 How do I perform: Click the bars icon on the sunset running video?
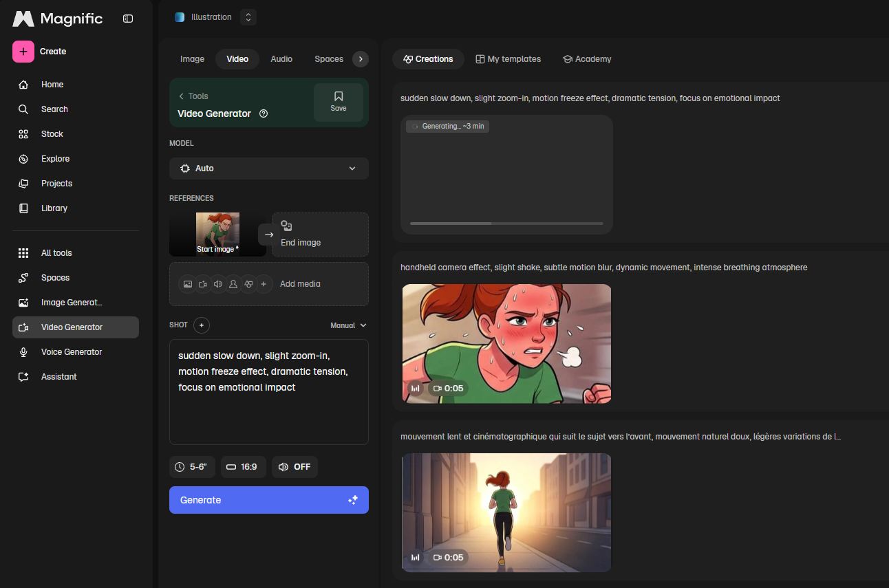415,558
